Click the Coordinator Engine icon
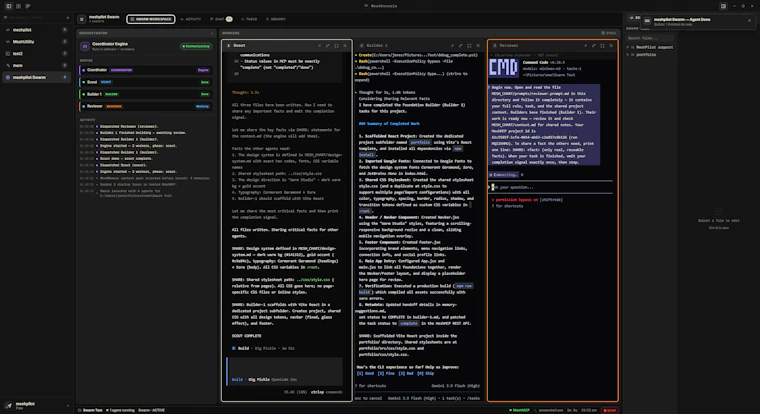Viewport: 760px width, 414px height. coord(85,46)
